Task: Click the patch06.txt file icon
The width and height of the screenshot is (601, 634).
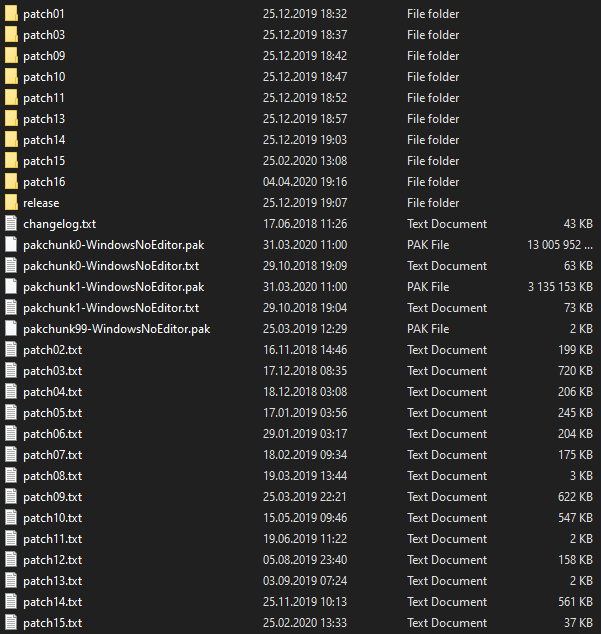Action: point(11,434)
